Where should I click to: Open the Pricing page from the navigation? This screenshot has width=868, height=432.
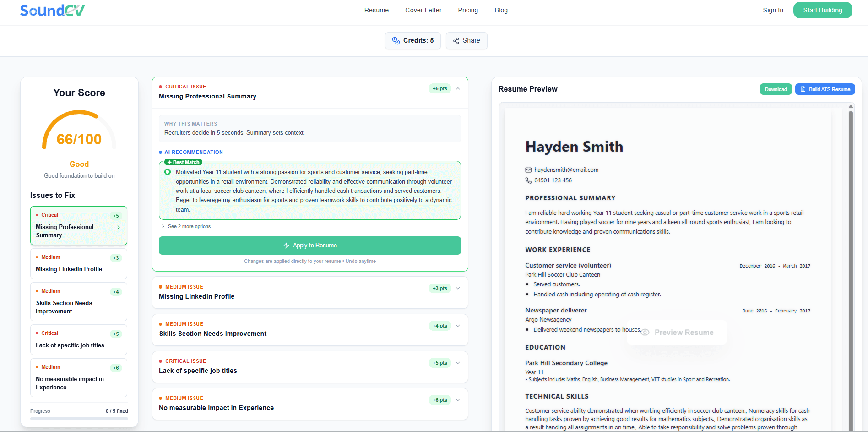pos(468,10)
